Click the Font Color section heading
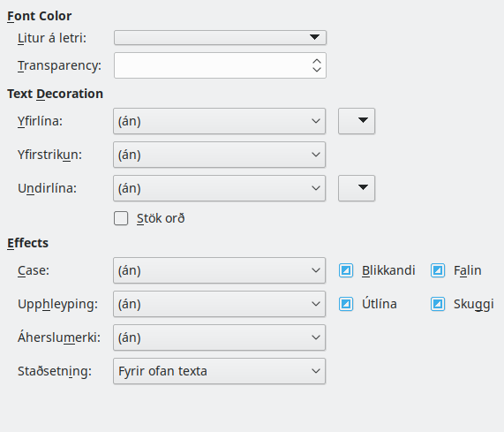This screenshot has width=504, height=432. tap(39, 16)
